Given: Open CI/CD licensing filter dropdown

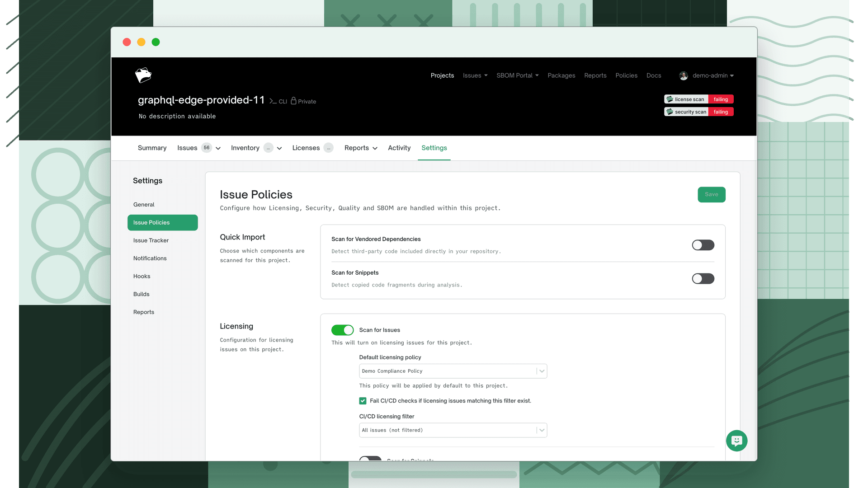Looking at the screenshot, I should click(x=453, y=430).
